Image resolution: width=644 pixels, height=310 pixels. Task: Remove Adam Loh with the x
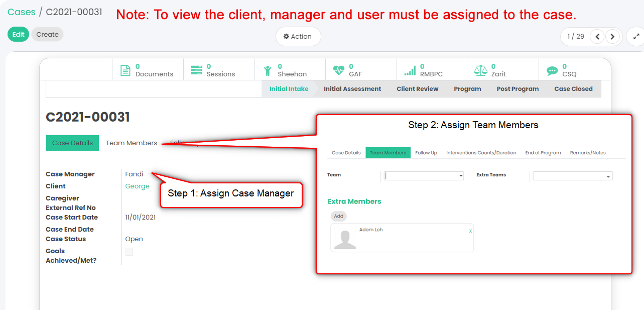470,231
